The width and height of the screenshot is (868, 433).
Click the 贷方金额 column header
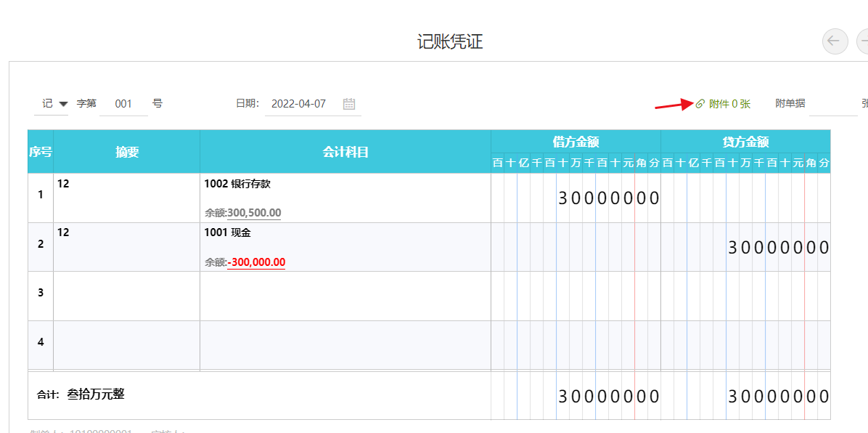point(745,142)
